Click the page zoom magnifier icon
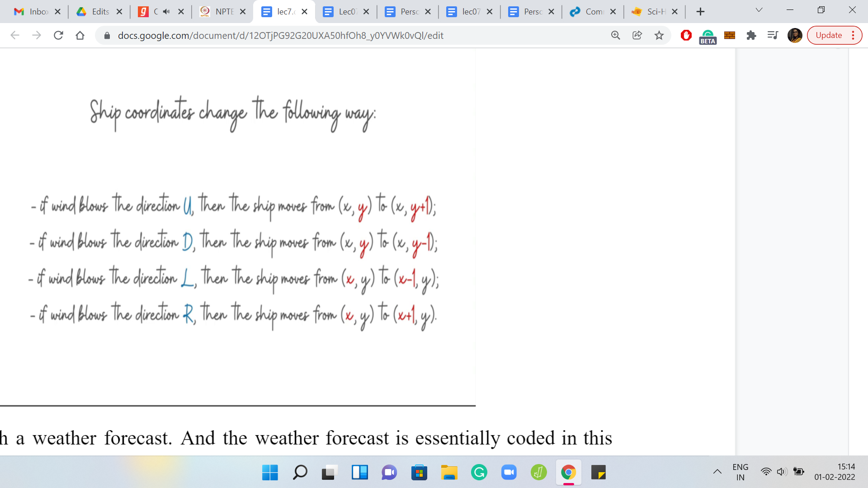Screen dimensions: 868x488 615,35
